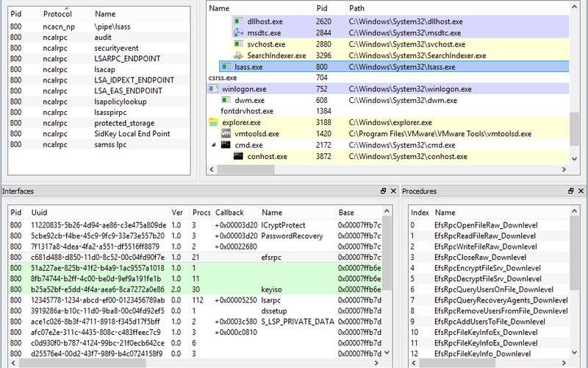Sort interfaces by Procs column
The width and height of the screenshot is (588, 368).
click(201, 212)
